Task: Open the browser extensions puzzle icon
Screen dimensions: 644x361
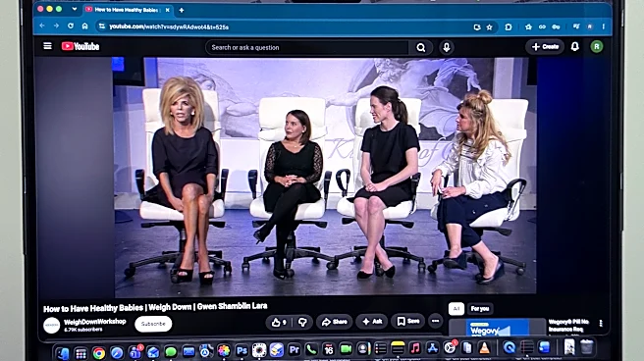Action: tap(509, 27)
